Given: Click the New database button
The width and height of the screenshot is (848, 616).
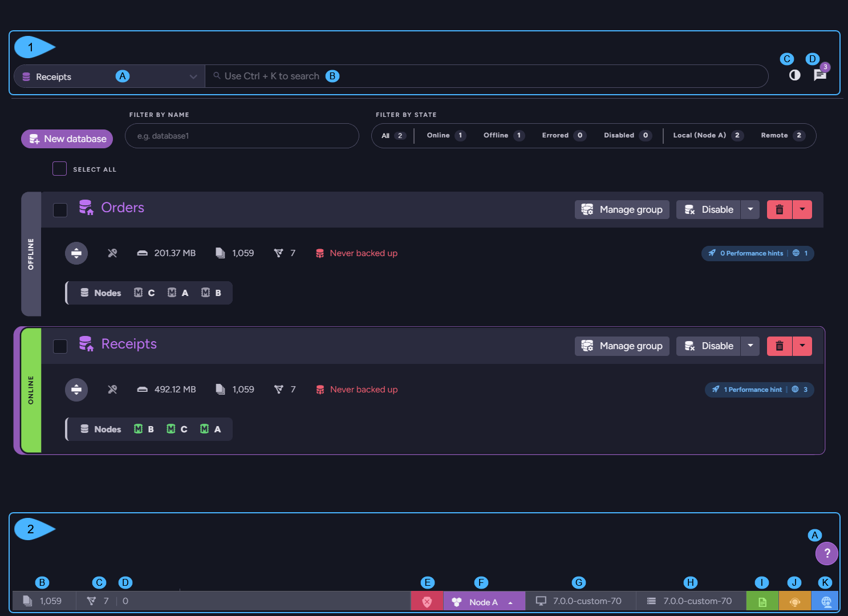Looking at the screenshot, I should pos(67,139).
